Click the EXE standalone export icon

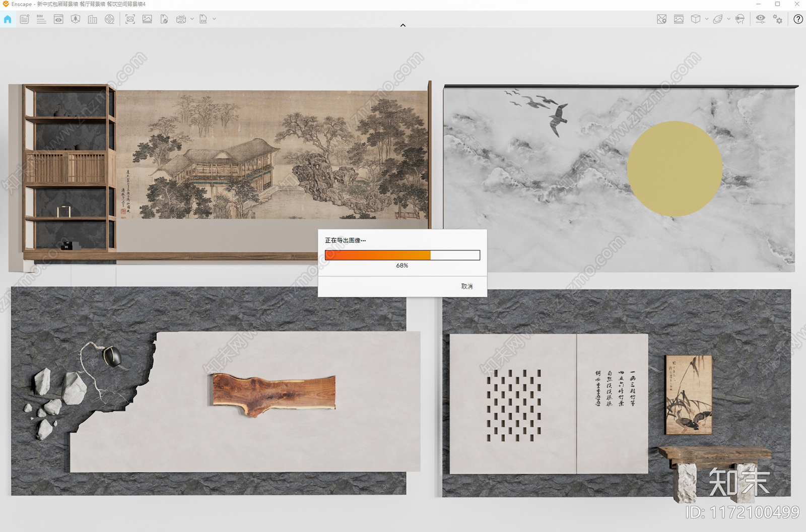(x=203, y=19)
